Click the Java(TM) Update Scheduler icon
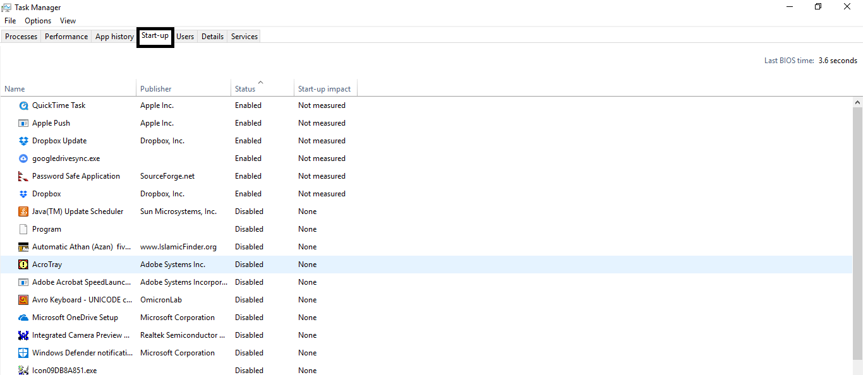Image resolution: width=868 pixels, height=375 pixels. 23,211
